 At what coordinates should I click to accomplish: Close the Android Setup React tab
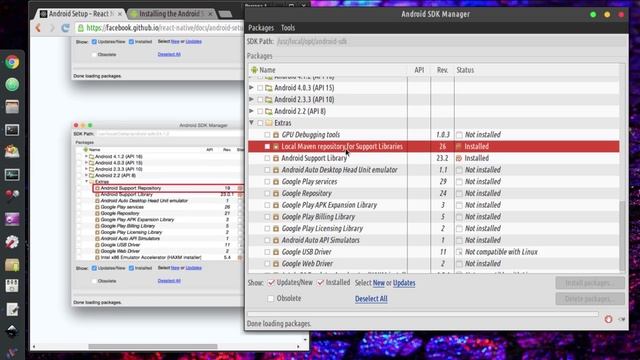click(120, 14)
